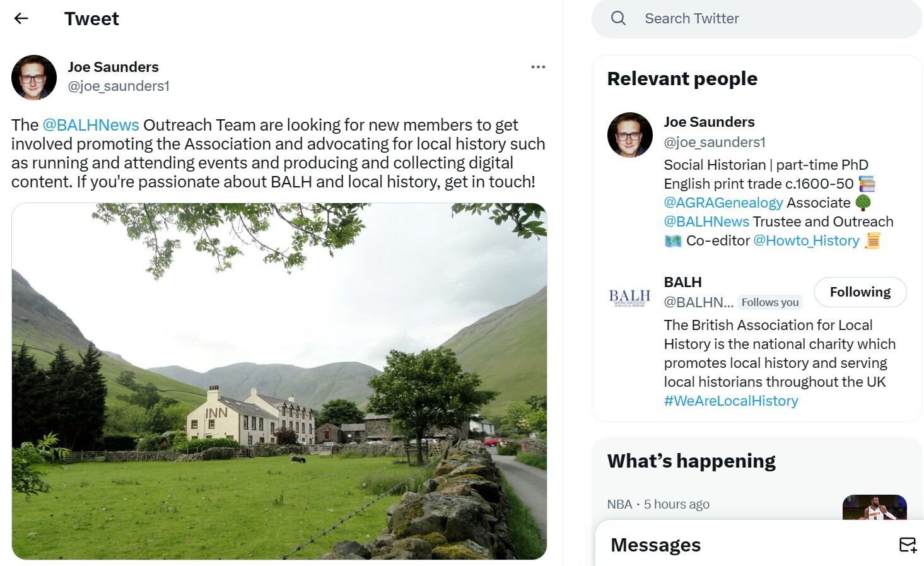View the tweet's countryside inn photo

(279, 381)
